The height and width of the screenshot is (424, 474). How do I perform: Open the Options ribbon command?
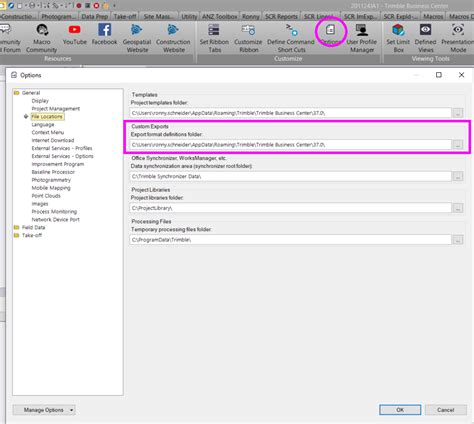point(330,34)
